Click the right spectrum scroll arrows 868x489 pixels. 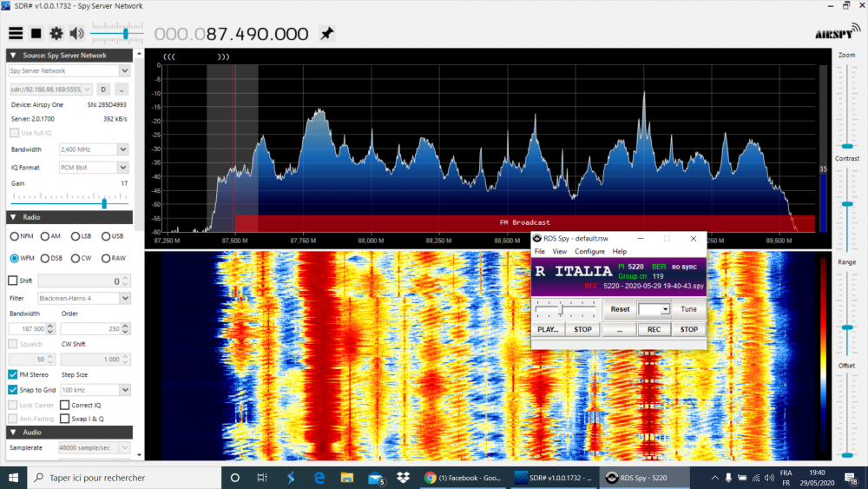click(223, 56)
